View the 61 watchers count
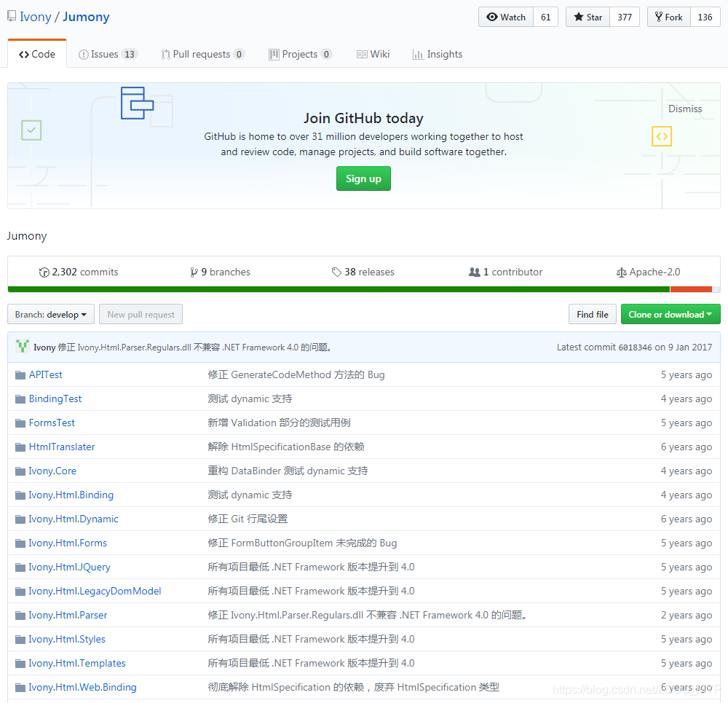The image size is (728, 703). click(545, 17)
